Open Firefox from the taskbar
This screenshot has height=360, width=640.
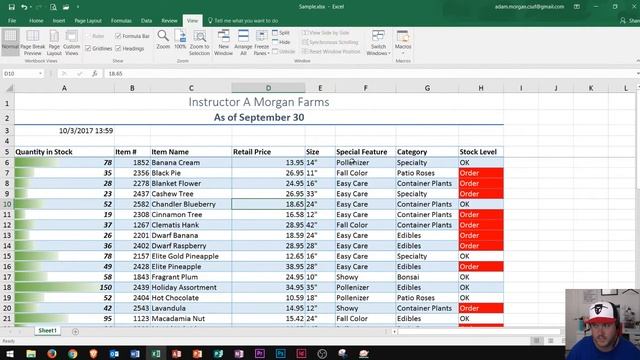pyautogui.click(x=52, y=353)
